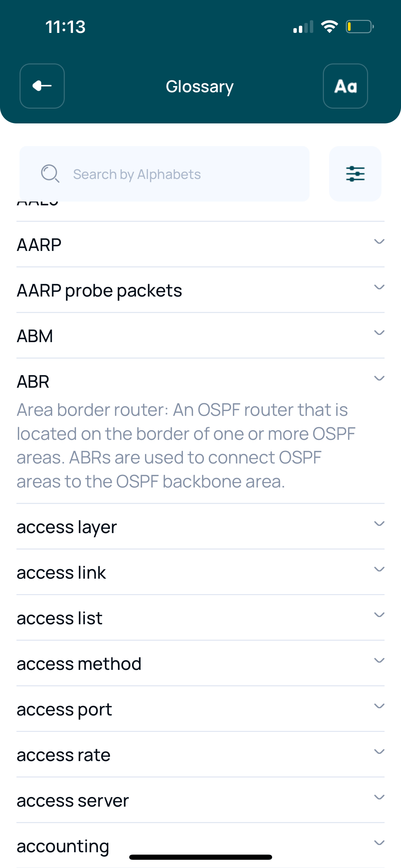Image resolution: width=401 pixels, height=868 pixels.
Task: Open the filter sliders icon
Action: 355,174
